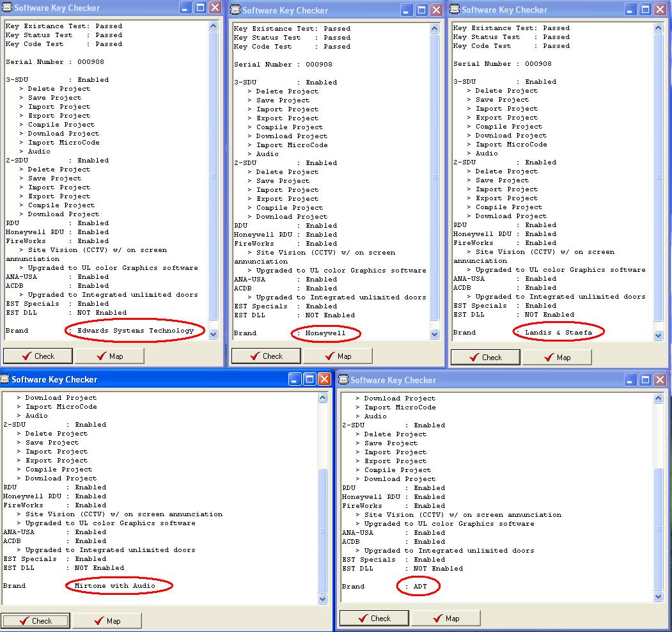Click 'Serial Number : 000908' in the Landis & Staefa window
This screenshot has height=632, width=672.
pyautogui.click(x=503, y=63)
